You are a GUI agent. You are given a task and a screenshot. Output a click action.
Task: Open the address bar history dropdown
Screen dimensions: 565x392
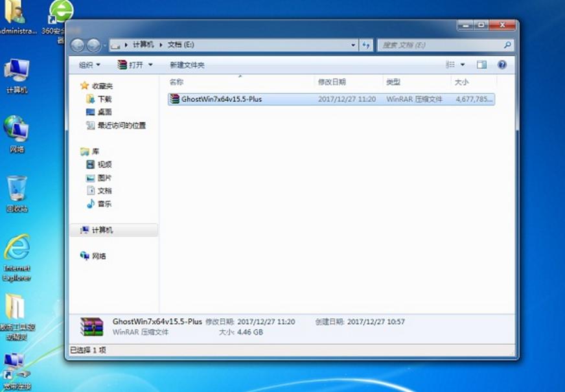click(x=351, y=45)
